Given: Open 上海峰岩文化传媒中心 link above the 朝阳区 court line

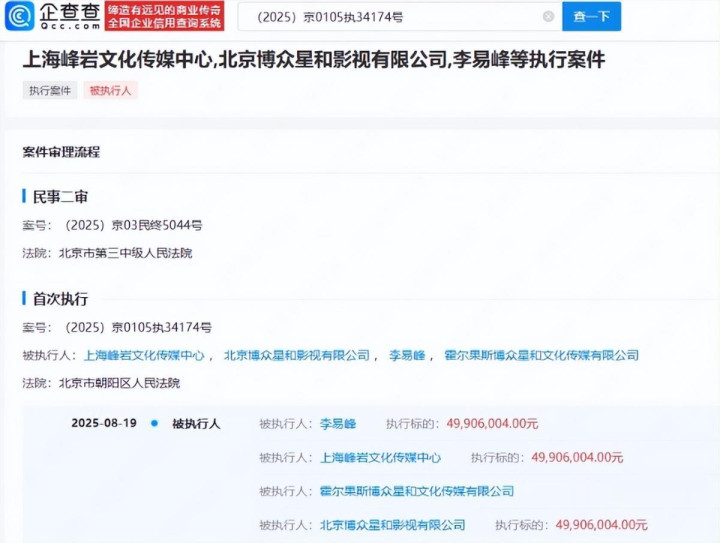Looking at the screenshot, I should pyautogui.click(x=144, y=355).
